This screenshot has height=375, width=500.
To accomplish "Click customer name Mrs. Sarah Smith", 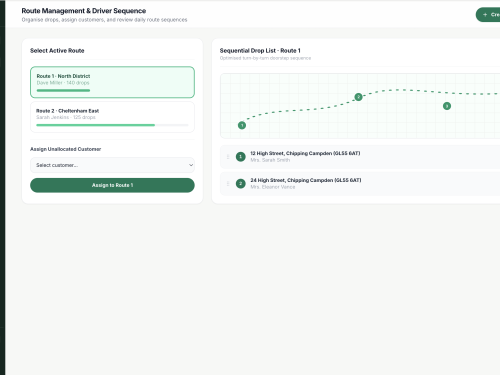I will (x=270, y=160).
